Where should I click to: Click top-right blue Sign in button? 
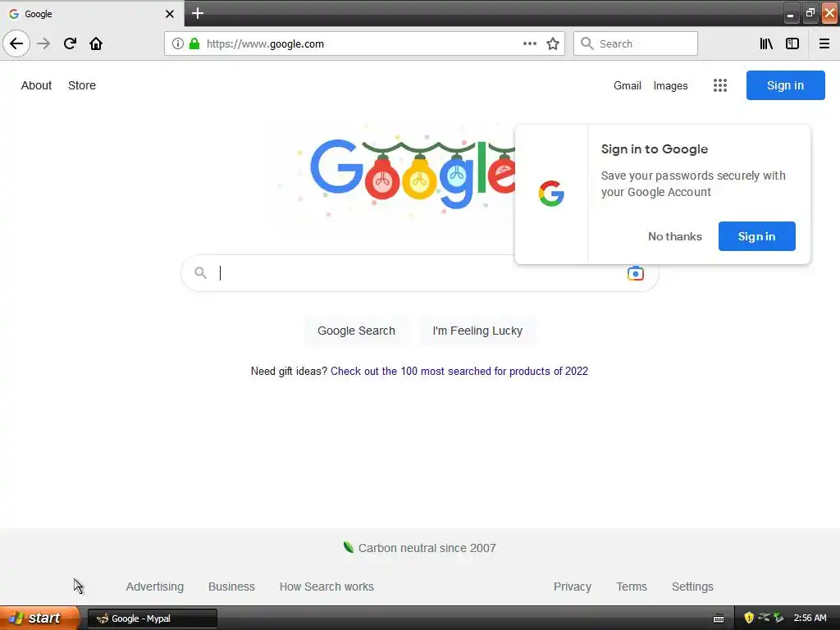[785, 85]
